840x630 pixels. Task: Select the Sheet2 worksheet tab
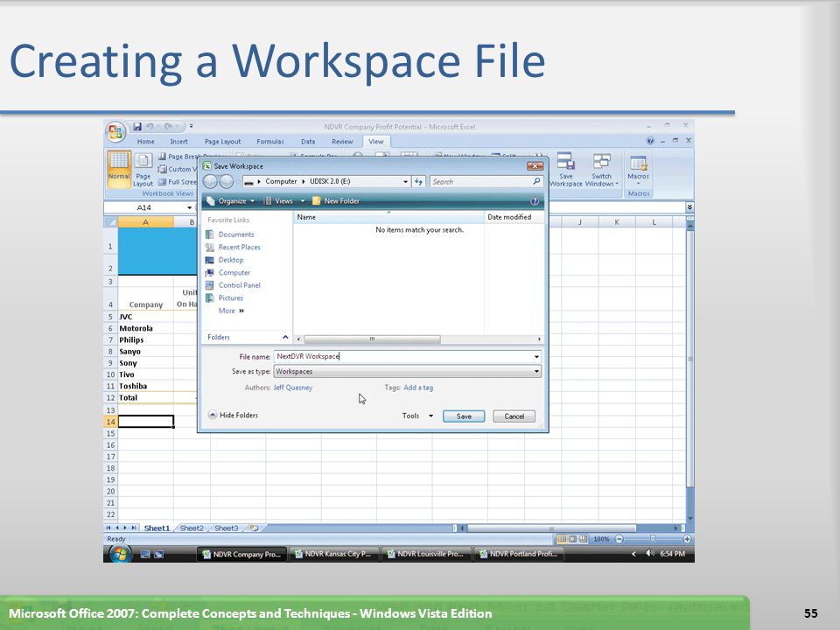(x=192, y=528)
